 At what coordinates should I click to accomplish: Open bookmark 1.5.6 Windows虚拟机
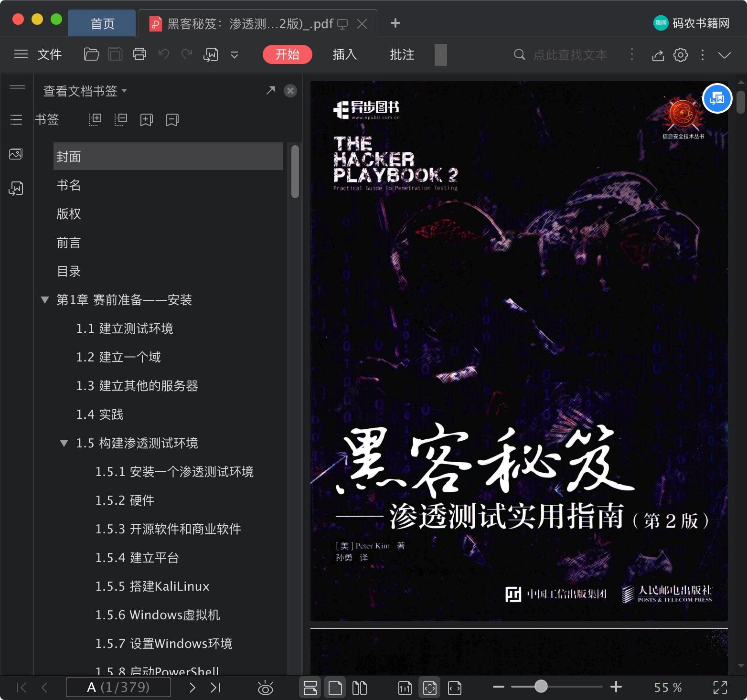(158, 615)
